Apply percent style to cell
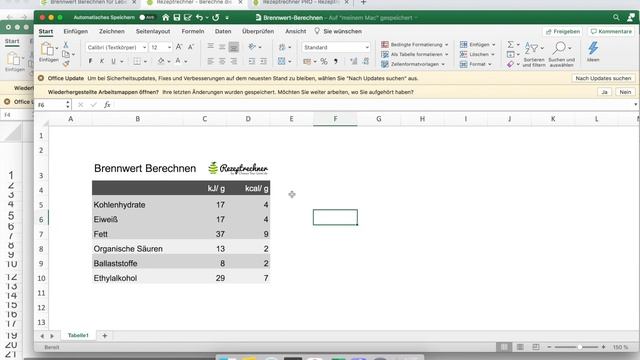The height and width of the screenshot is (360, 640). coord(324,61)
